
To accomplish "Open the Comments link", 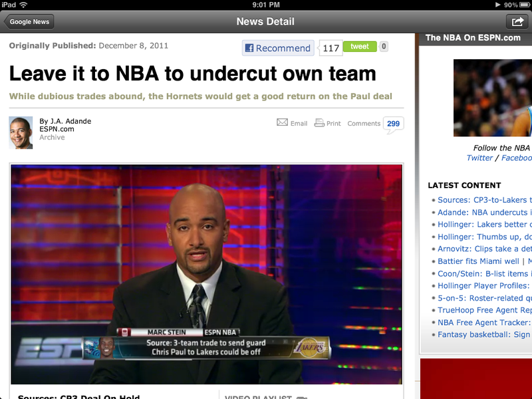I will (x=364, y=124).
